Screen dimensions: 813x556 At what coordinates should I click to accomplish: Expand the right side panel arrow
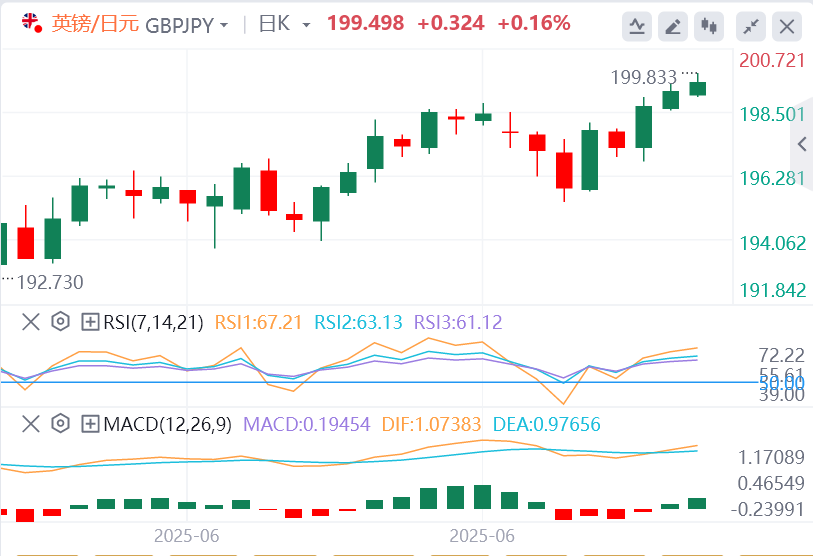801,145
